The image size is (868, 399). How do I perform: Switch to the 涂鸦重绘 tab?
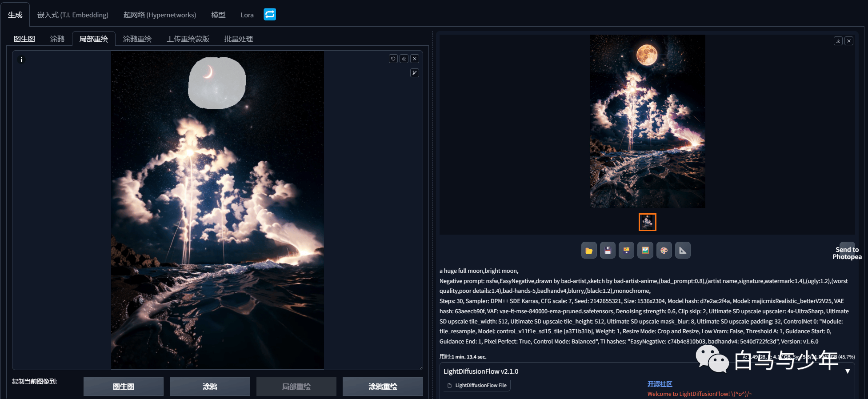(x=137, y=39)
